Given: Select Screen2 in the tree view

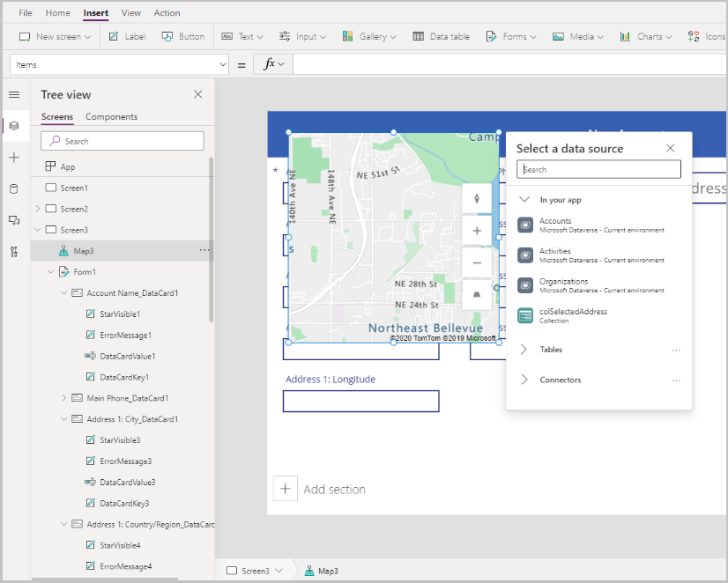Looking at the screenshot, I should pyautogui.click(x=74, y=210).
